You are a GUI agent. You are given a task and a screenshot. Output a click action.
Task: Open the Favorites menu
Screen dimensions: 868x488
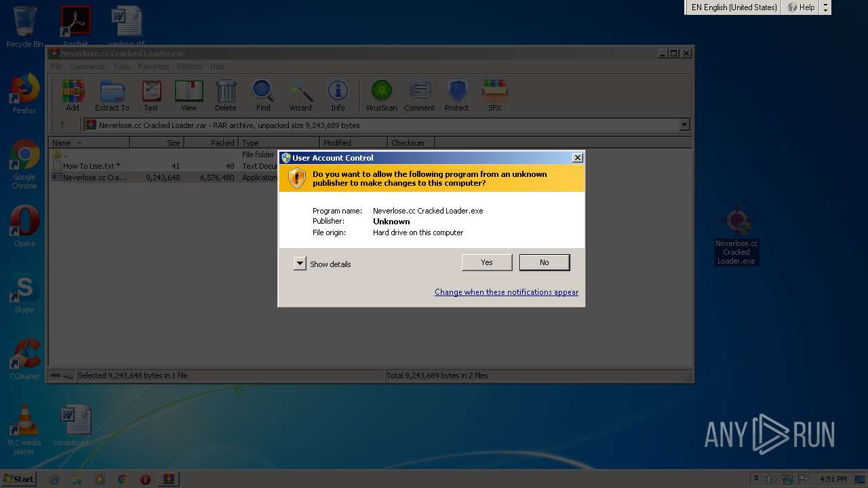[154, 66]
